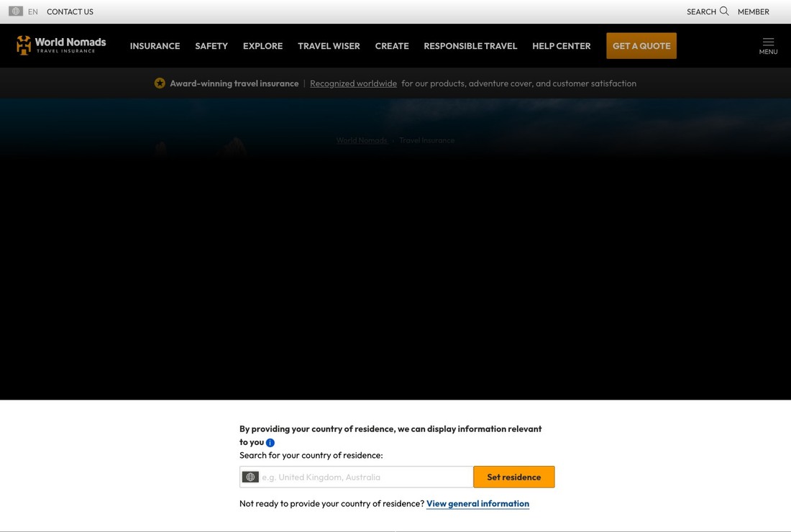
Task: Click the blue info icon after 'to you'
Action: [270, 443]
